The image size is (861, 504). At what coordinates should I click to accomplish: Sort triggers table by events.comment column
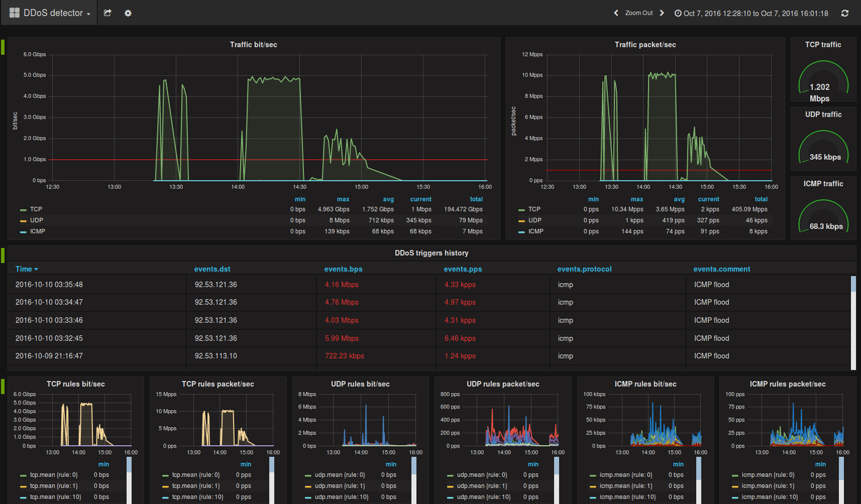point(721,269)
